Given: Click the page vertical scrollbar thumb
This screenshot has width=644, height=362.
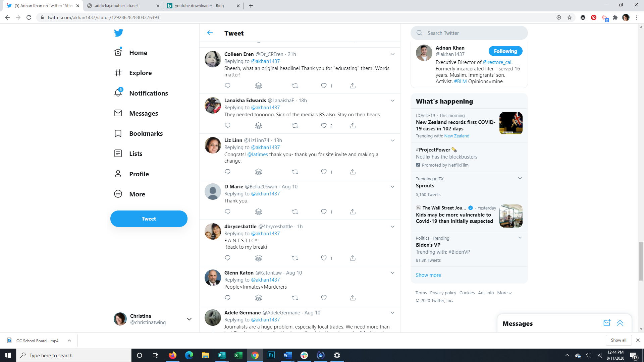Looking at the screenshot, I should (x=641, y=261).
